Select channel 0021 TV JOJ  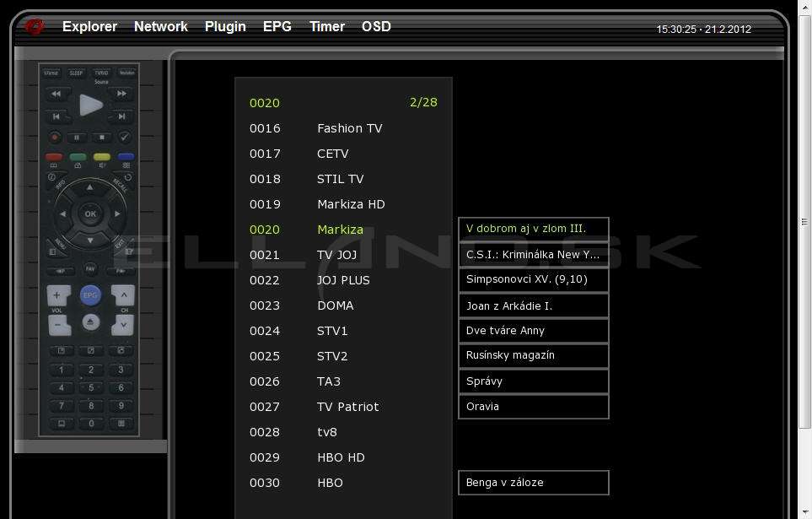tap(343, 255)
